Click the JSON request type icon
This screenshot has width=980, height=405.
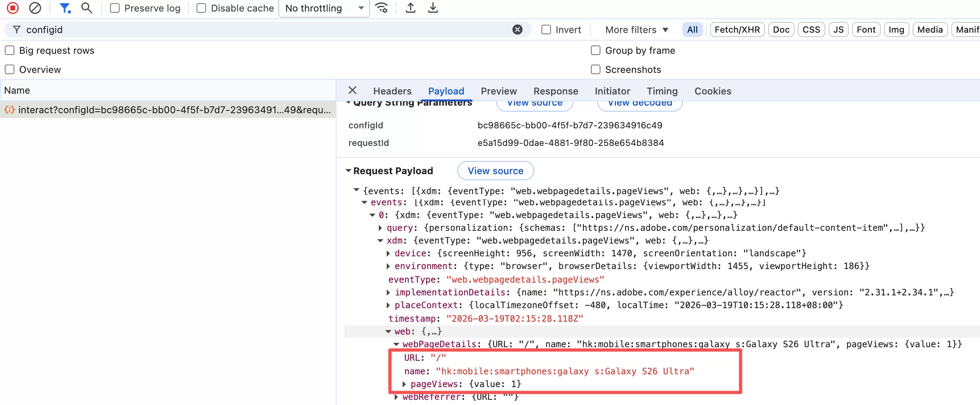[x=10, y=110]
